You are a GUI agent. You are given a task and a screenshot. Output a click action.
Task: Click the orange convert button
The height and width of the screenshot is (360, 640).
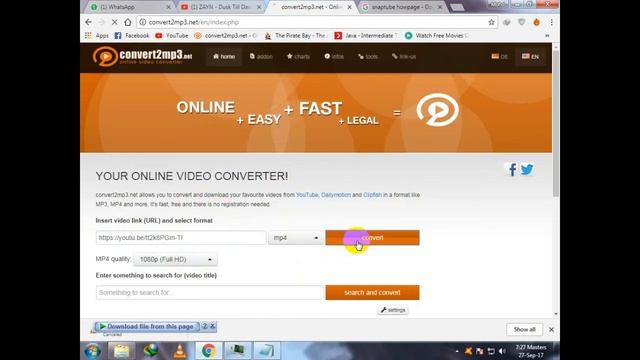372,238
